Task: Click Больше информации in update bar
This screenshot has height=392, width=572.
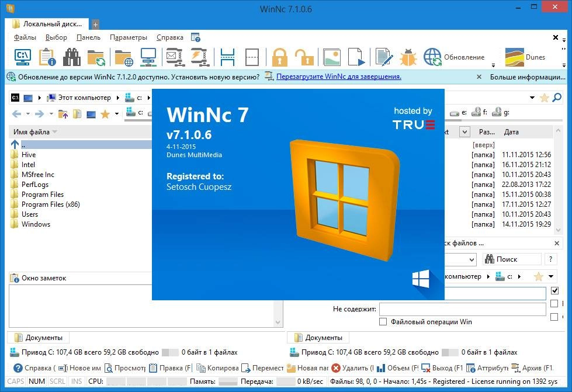Action: [x=528, y=77]
